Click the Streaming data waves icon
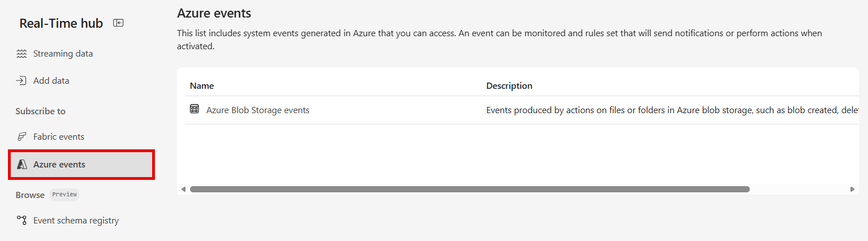 tap(22, 54)
